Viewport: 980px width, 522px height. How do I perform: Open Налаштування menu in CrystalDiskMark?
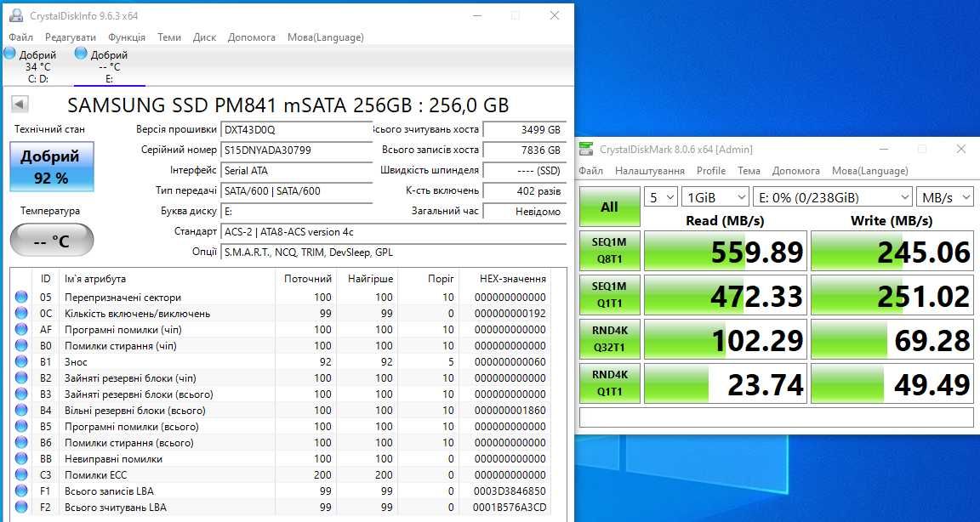[650, 171]
